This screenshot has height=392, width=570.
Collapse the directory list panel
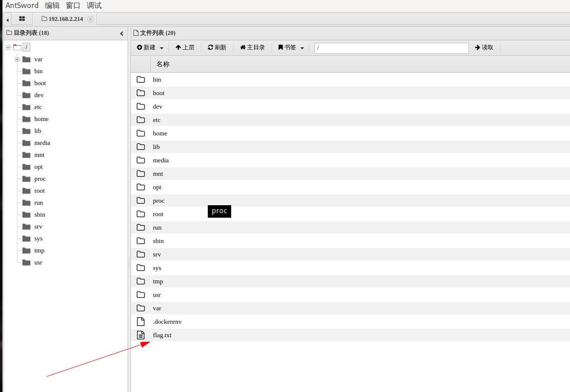pyautogui.click(x=122, y=33)
